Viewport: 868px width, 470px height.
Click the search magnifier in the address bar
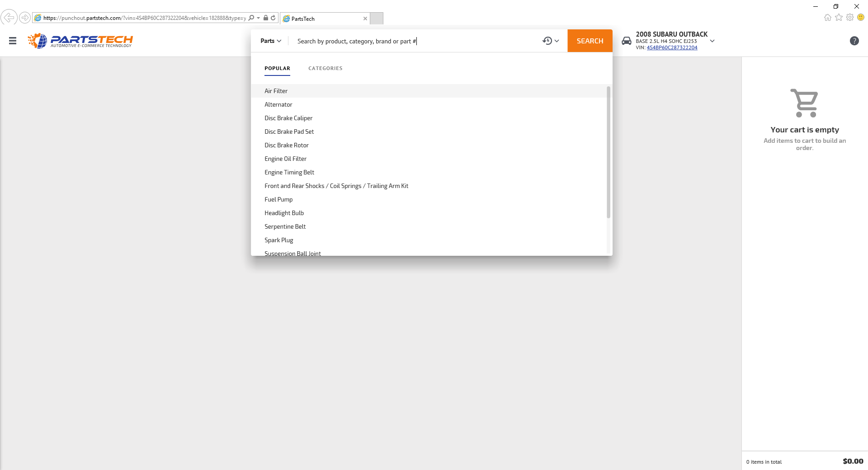tap(251, 18)
